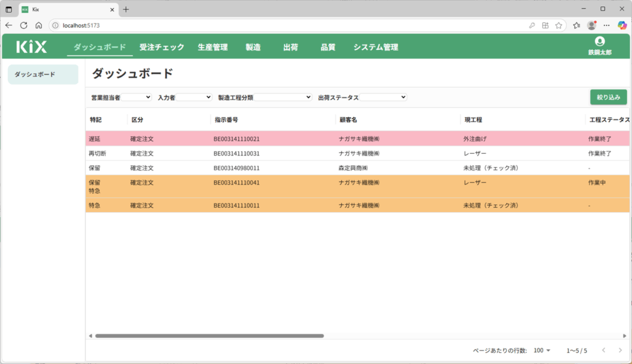Click the 作業中 process status cell
The width and height of the screenshot is (632, 364).
(x=597, y=183)
